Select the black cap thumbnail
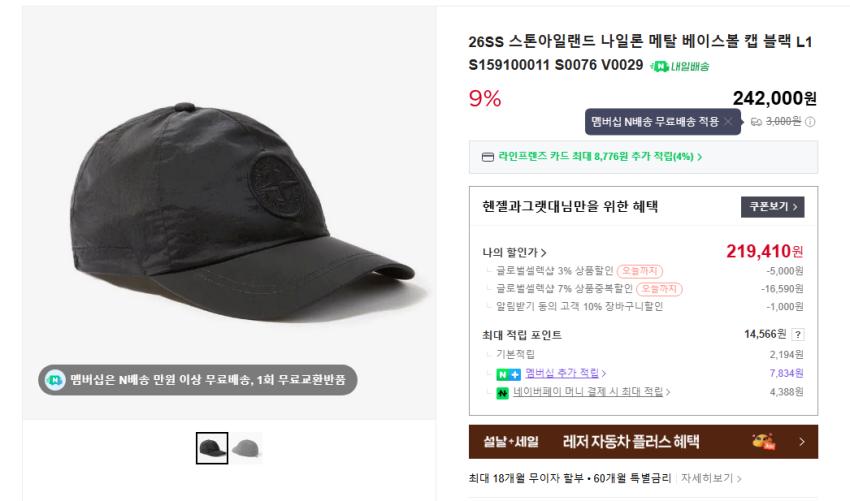Screen dimensions: 850x501 tap(212, 448)
